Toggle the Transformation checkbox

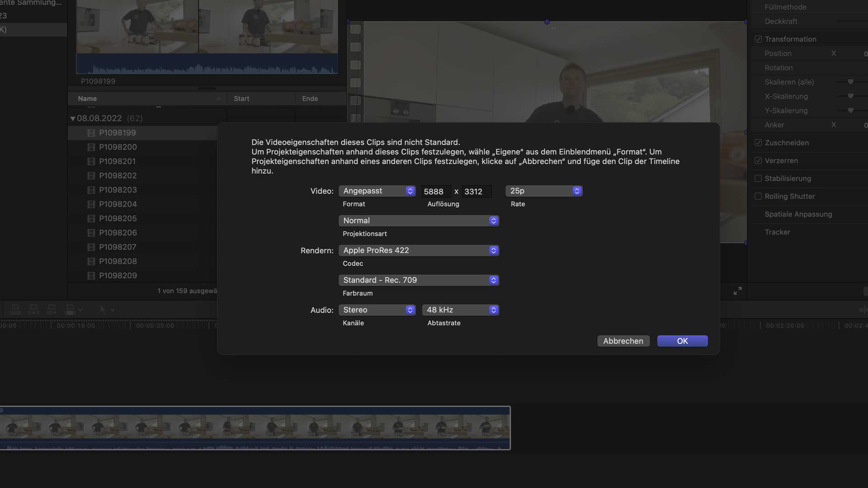tap(758, 39)
